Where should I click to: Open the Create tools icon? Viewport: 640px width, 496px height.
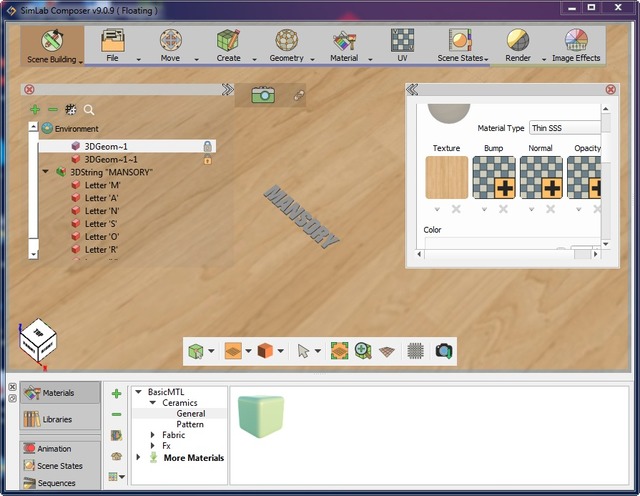click(228, 40)
